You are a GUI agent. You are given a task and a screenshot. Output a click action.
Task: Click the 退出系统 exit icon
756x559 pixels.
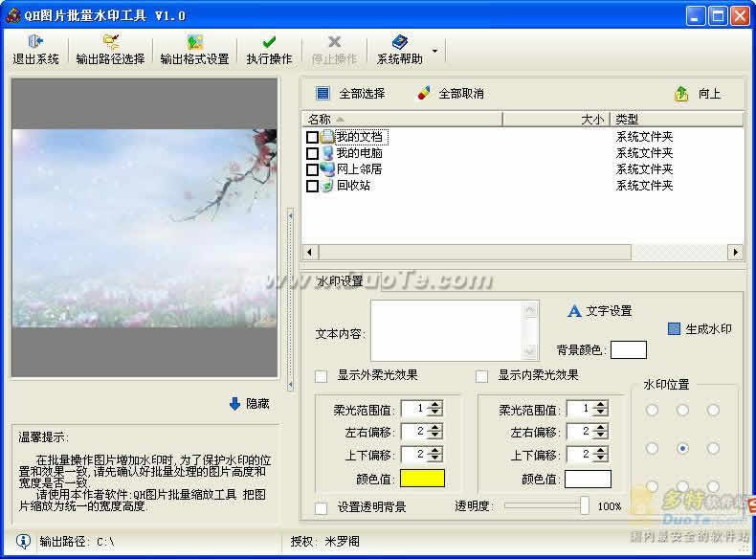point(35,42)
